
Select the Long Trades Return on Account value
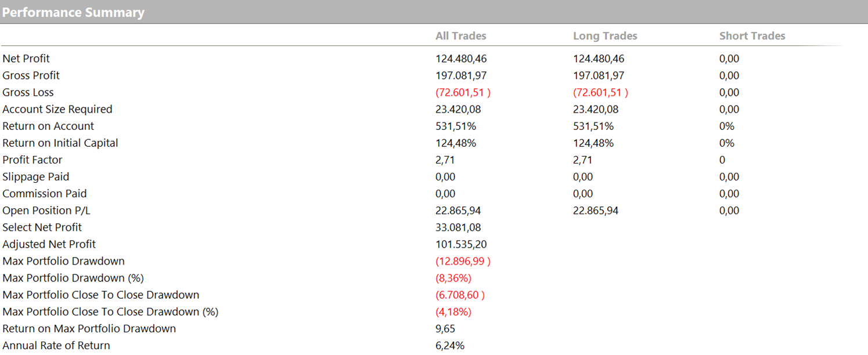click(x=593, y=126)
